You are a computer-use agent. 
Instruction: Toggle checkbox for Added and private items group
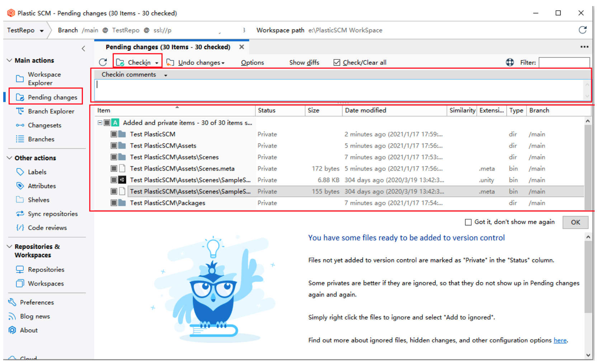click(x=107, y=123)
